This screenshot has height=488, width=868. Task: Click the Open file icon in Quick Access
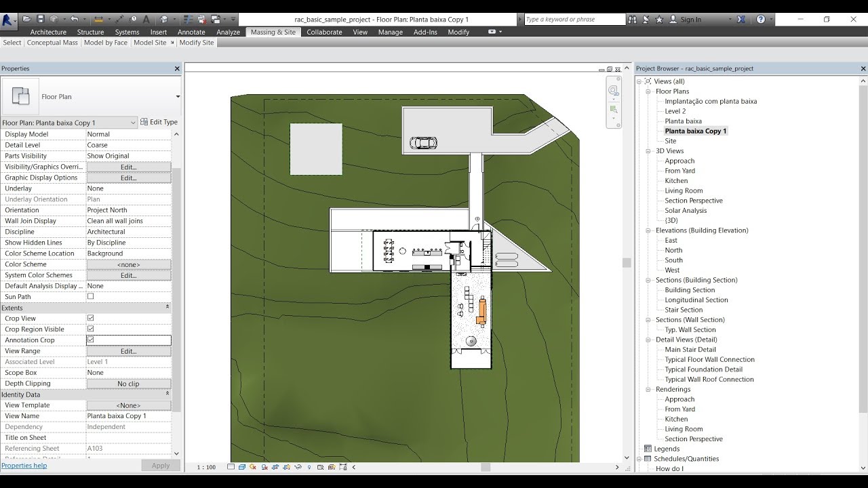pyautogui.click(x=27, y=19)
